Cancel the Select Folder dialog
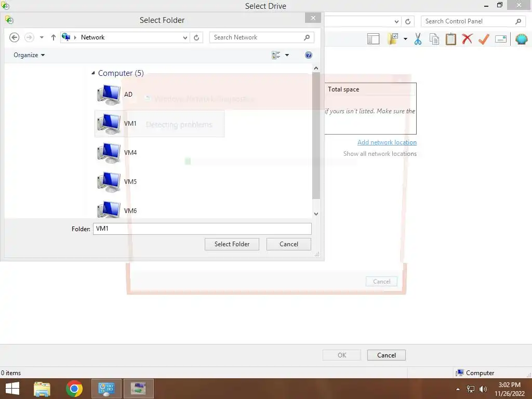The image size is (532, 399). point(289,244)
